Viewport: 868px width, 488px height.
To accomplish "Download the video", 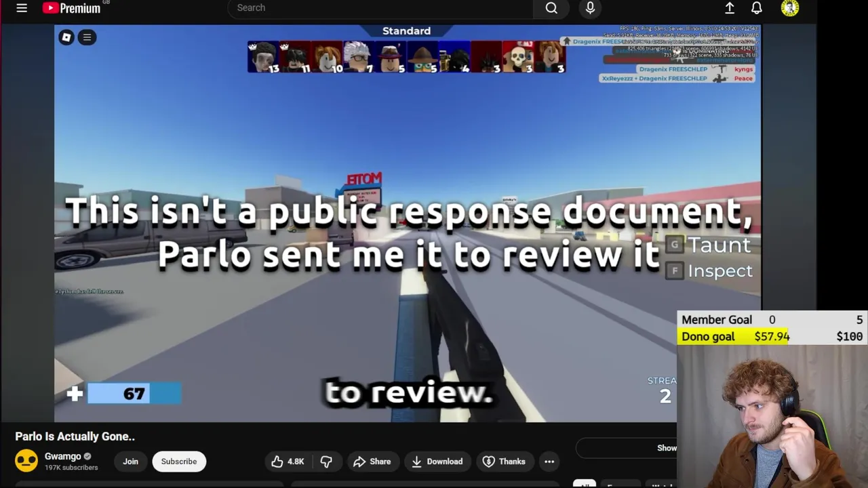I will point(437,462).
